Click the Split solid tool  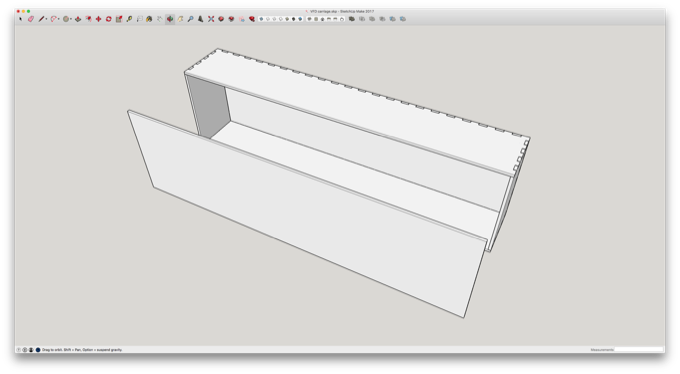point(403,19)
